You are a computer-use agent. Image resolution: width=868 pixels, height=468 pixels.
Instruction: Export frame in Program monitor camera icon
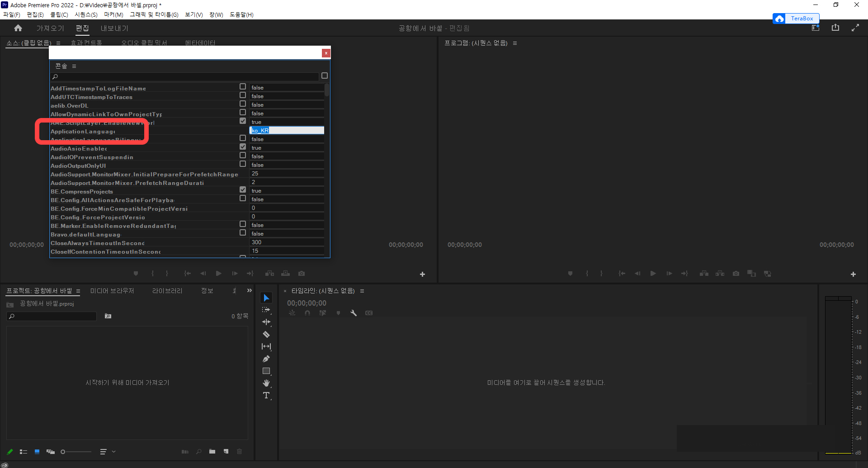(x=736, y=274)
